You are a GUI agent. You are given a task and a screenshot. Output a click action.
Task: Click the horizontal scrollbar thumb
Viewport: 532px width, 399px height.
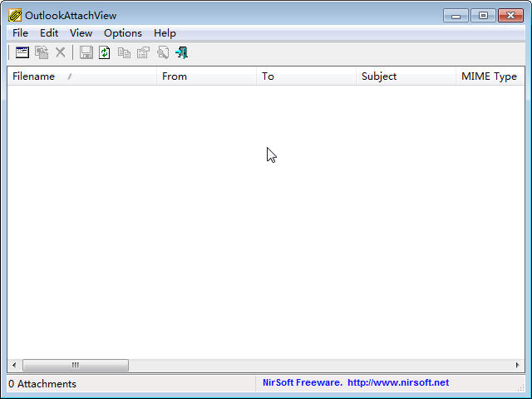(x=76, y=366)
